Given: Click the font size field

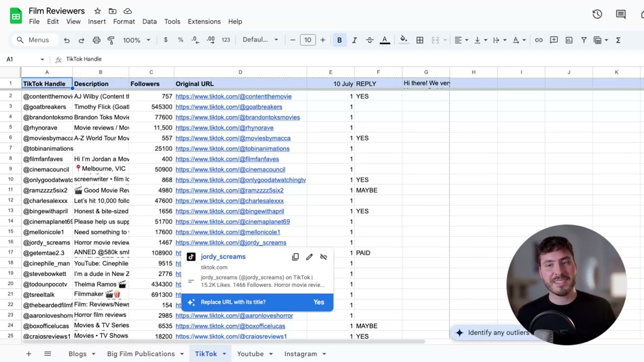Looking at the screenshot, I should coord(307,40).
